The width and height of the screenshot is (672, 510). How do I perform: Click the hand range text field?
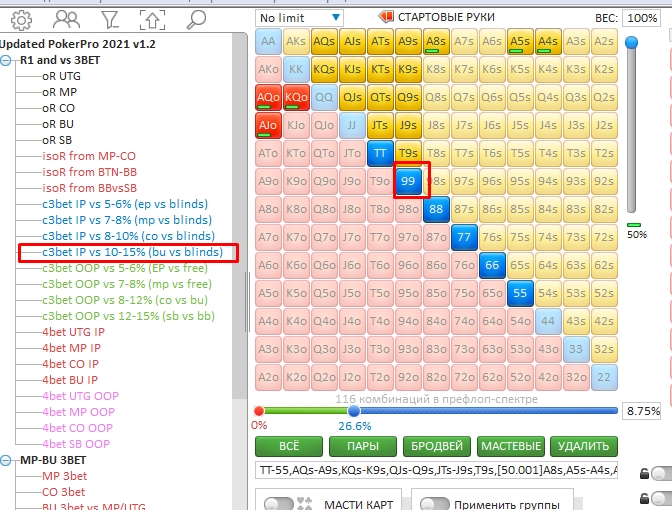click(436, 470)
